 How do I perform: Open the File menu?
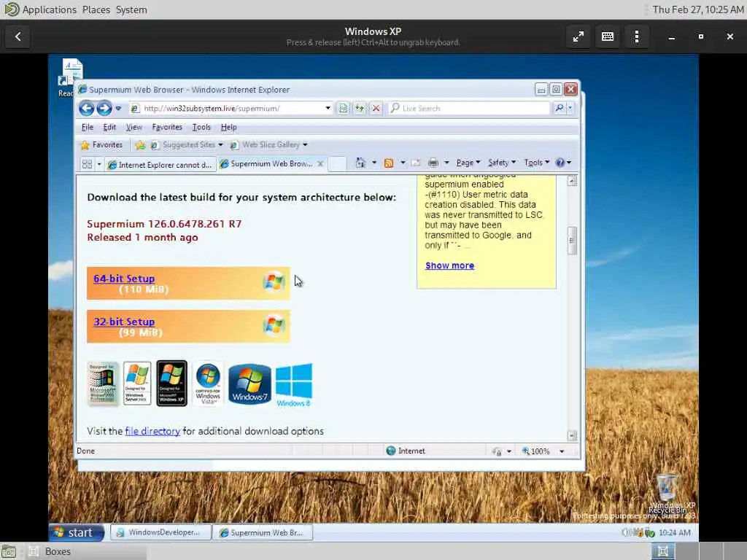coord(88,127)
